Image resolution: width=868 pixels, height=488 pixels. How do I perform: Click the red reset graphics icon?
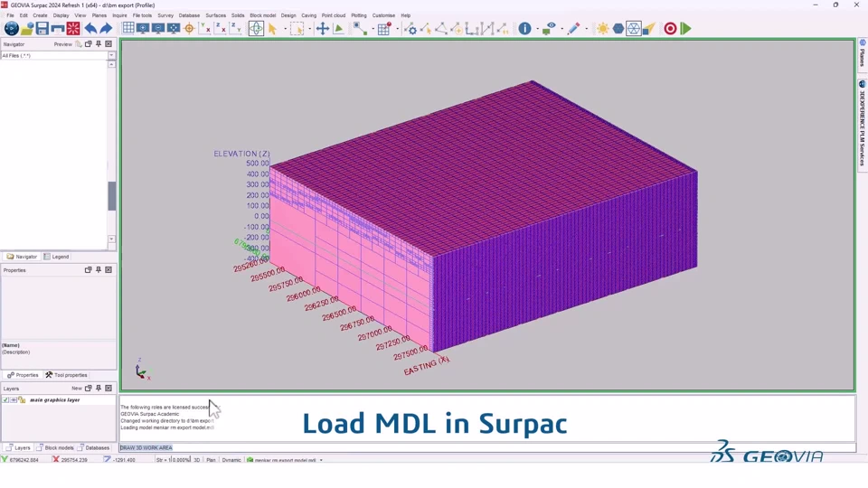coord(73,29)
